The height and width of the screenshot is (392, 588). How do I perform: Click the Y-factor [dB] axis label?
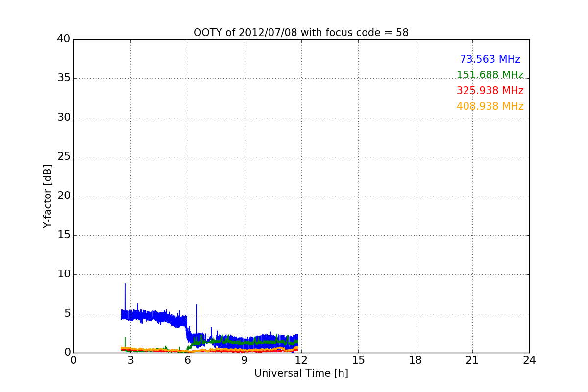48,196
